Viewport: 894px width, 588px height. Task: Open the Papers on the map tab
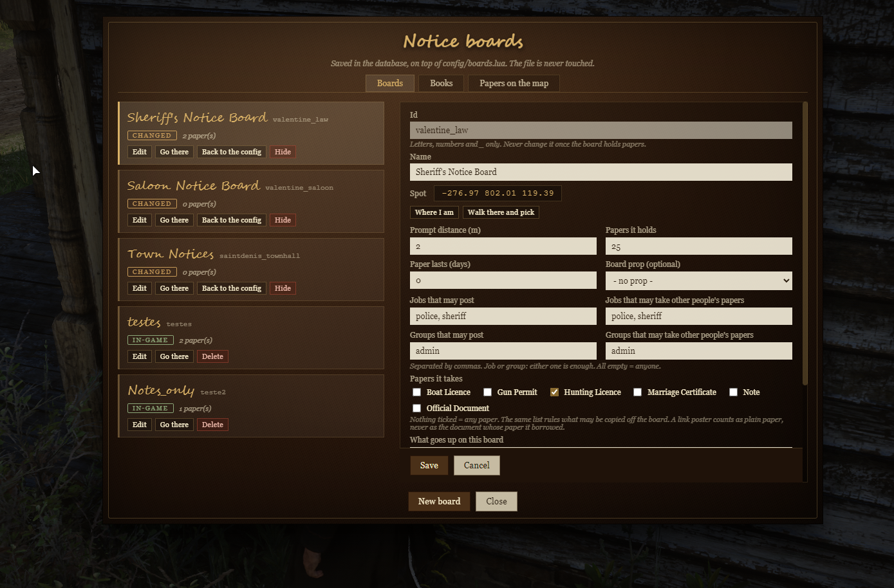(514, 84)
